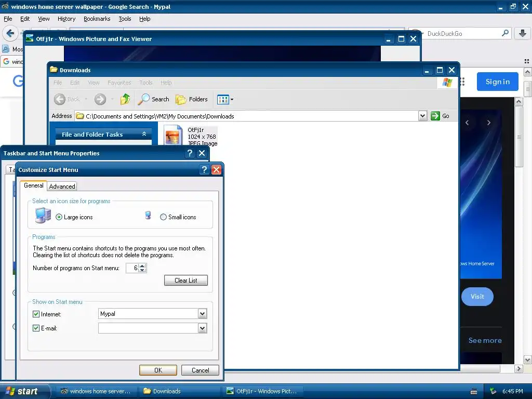Click the green Go arrow button
Image resolution: width=532 pixels, height=399 pixels.
pos(435,116)
